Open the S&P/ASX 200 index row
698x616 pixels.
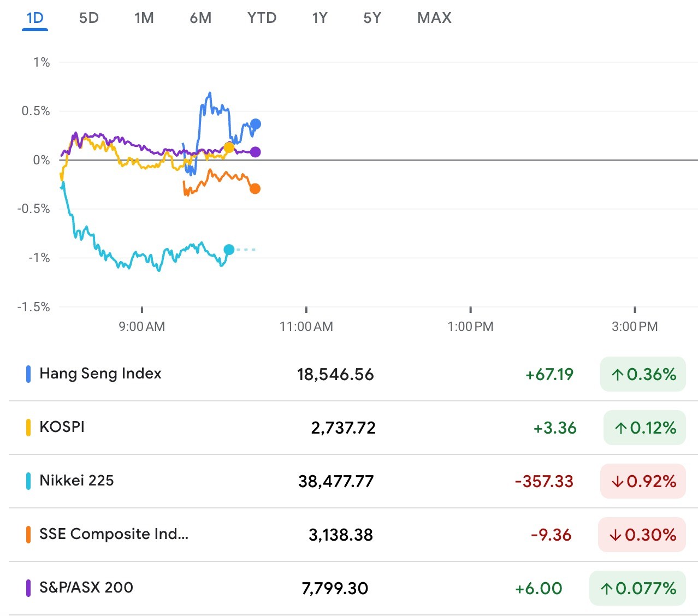coord(353,588)
